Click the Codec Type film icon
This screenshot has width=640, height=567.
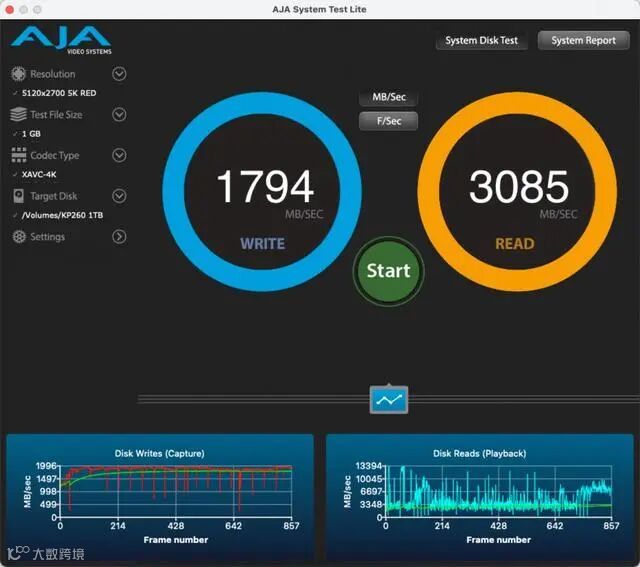(x=19, y=155)
